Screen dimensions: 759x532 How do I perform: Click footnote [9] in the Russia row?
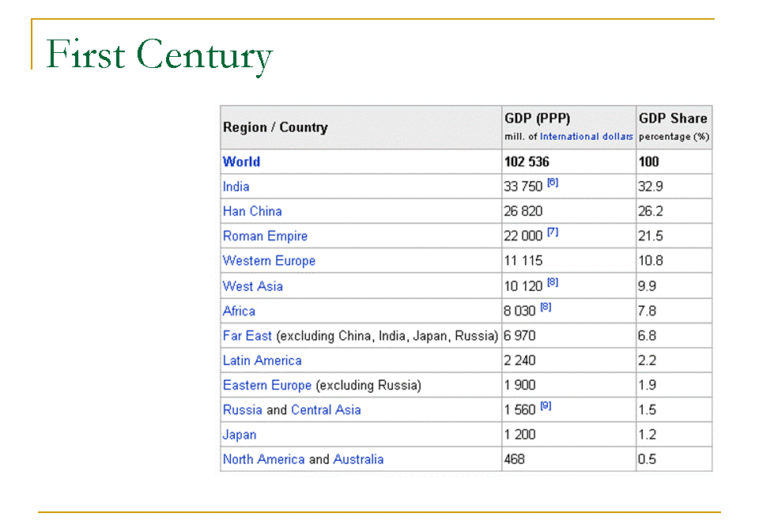pyautogui.click(x=546, y=406)
